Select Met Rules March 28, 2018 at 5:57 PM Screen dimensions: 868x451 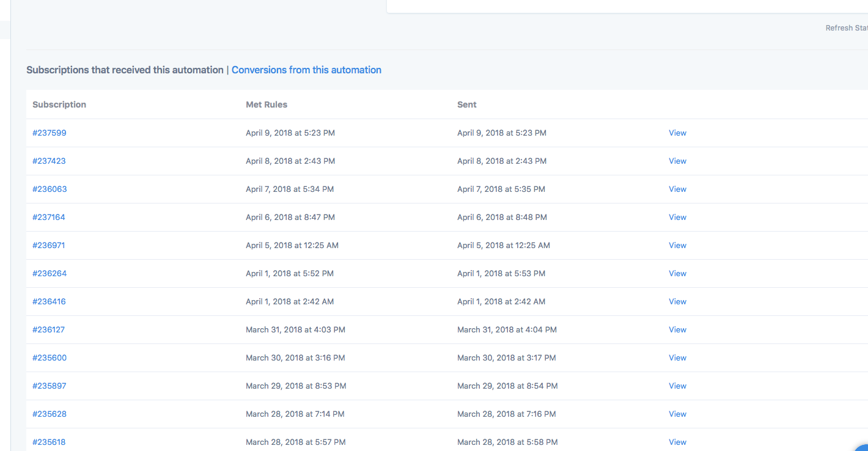(x=296, y=442)
